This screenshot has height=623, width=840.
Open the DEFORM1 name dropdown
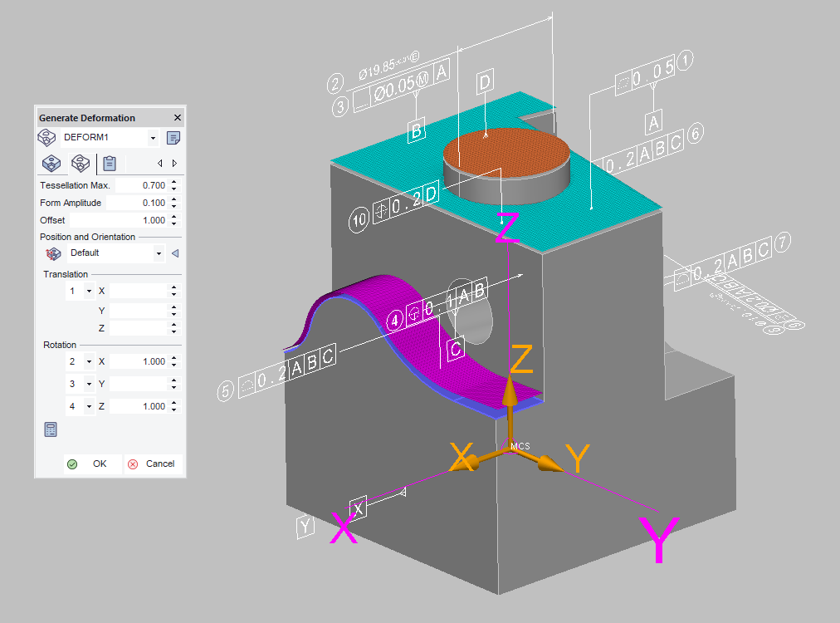[x=154, y=138]
